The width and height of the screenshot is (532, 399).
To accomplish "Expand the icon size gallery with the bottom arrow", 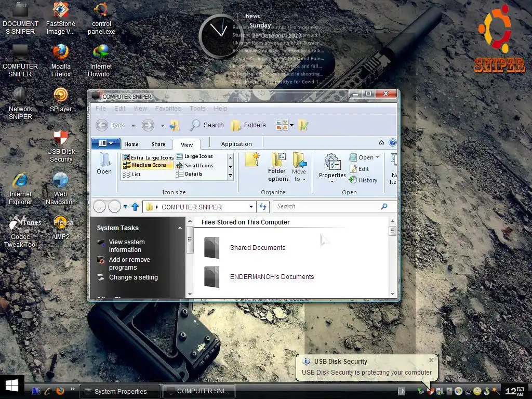I will click(x=230, y=176).
